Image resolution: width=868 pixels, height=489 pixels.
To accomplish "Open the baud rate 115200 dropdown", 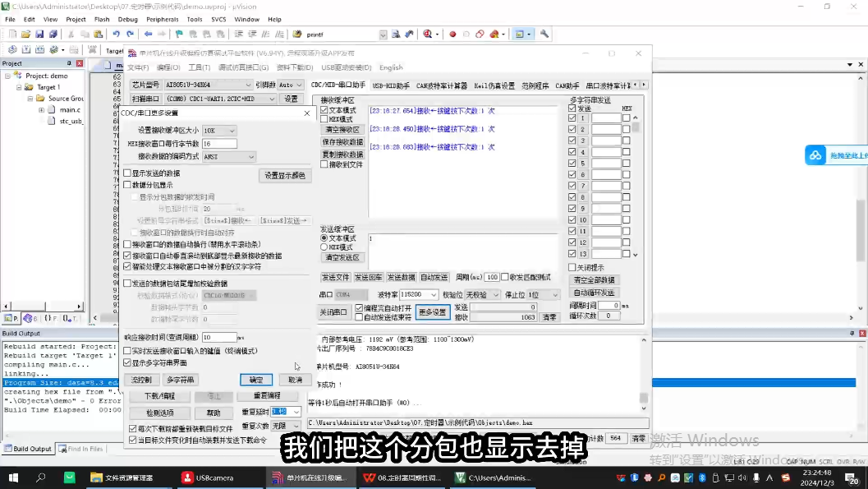I will click(419, 294).
